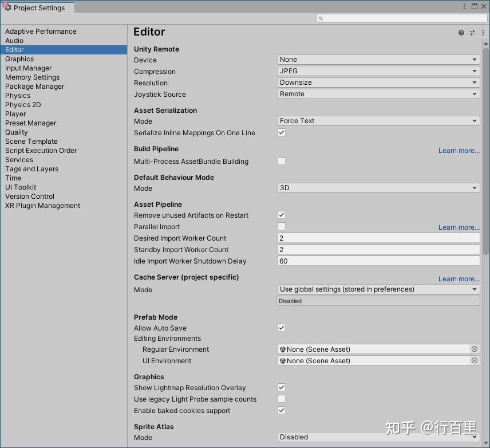The height and width of the screenshot is (448, 490).
Task: Select Graphics in the settings sidebar
Action: pos(19,58)
